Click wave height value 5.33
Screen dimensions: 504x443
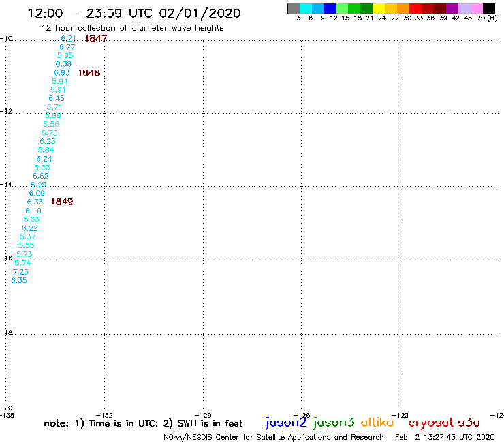coord(42,168)
